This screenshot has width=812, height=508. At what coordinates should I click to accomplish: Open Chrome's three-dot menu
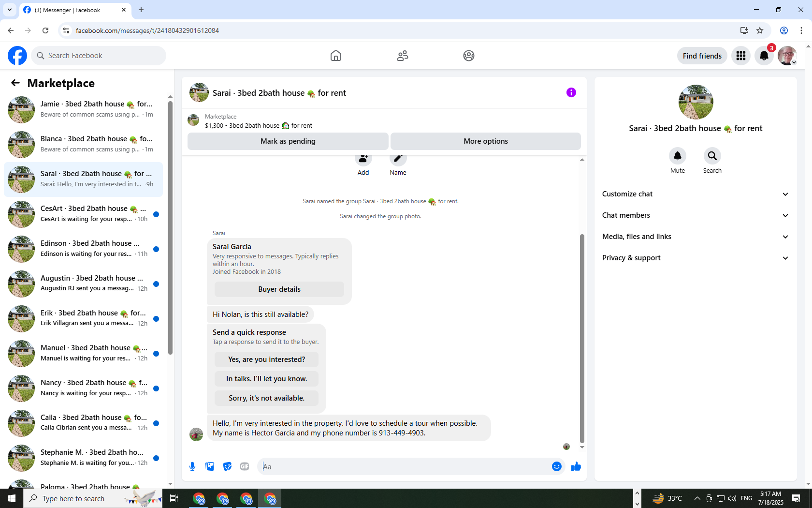tap(801, 30)
